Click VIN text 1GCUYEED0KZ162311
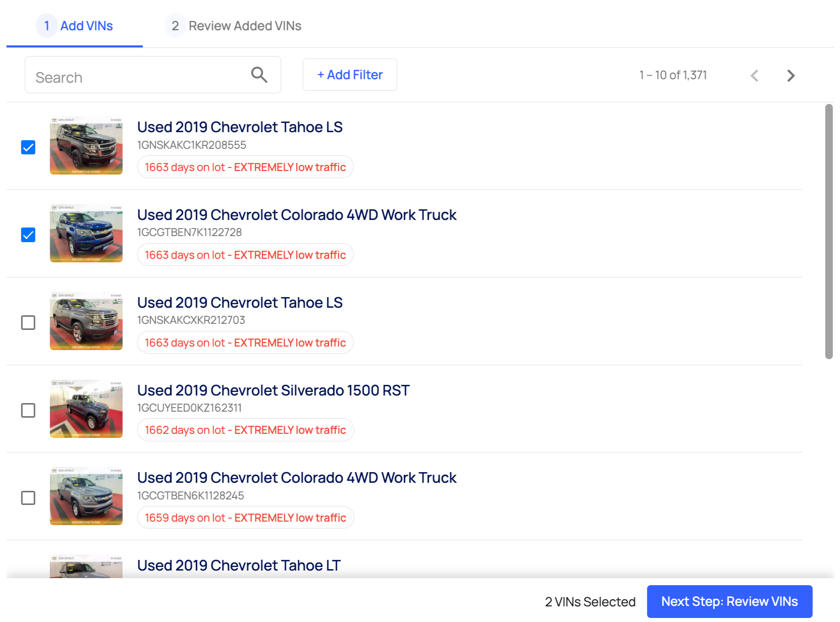This screenshot has width=840, height=622. [190, 408]
